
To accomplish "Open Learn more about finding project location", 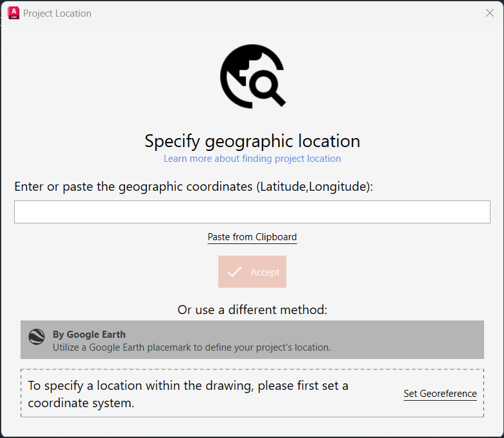I will click(252, 159).
